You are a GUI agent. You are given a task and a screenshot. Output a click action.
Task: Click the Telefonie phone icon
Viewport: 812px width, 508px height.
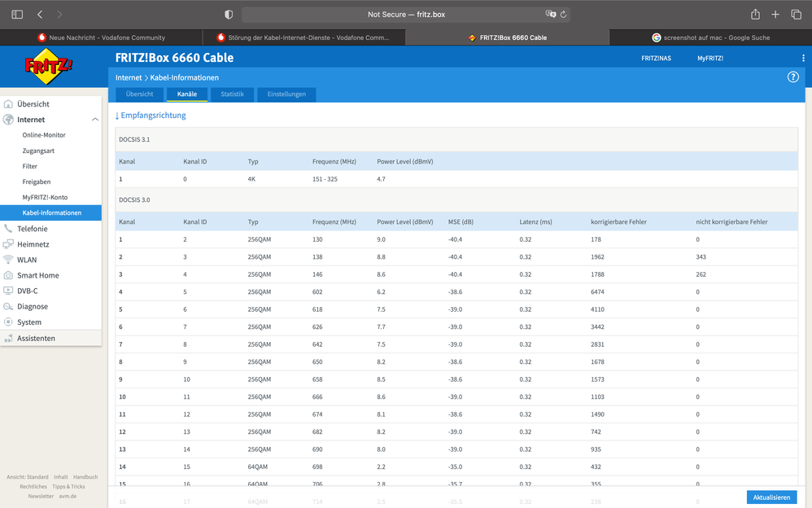pos(8,229)
